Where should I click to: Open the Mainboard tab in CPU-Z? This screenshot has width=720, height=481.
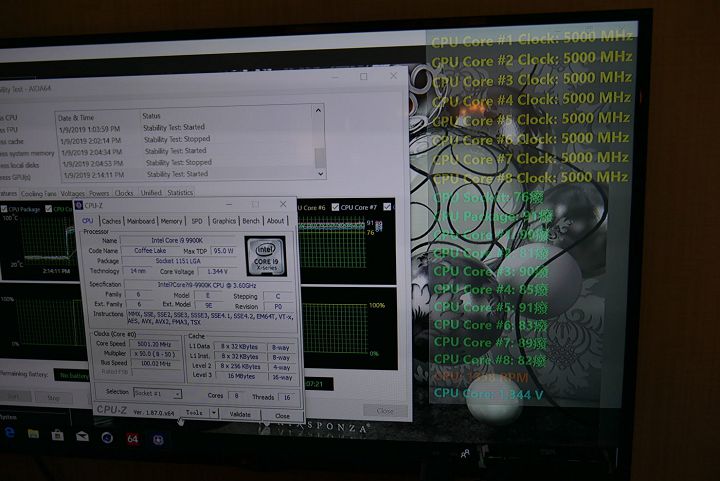[141, 221]
